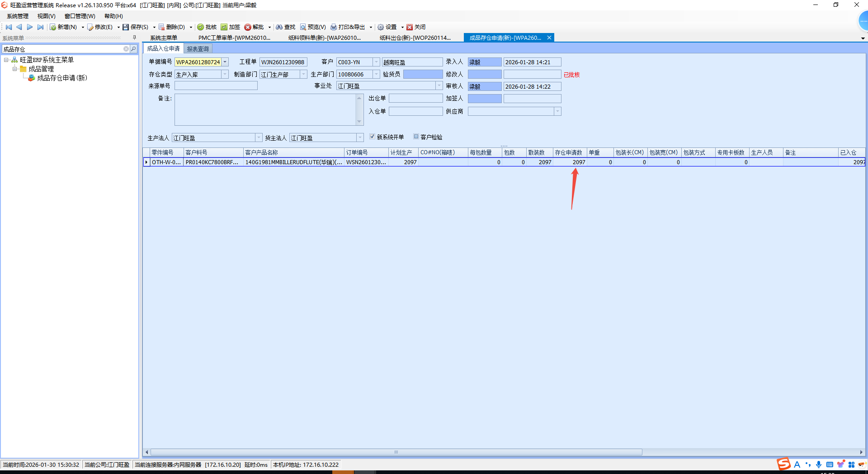Expand the 修改 dropdown arrow
The image size is (868, 474).
point(118,27)
